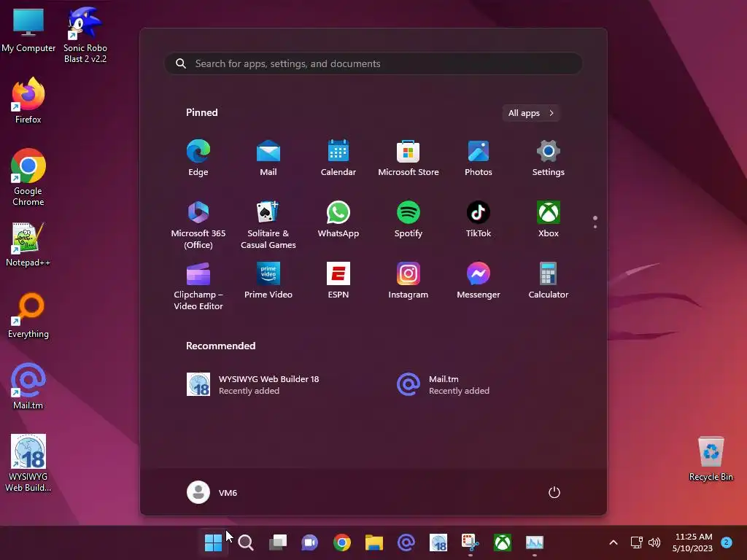Select the Firefox desktop shortcut
The image size is (747, 560).
pyautogui.click(x=28, y=101)
